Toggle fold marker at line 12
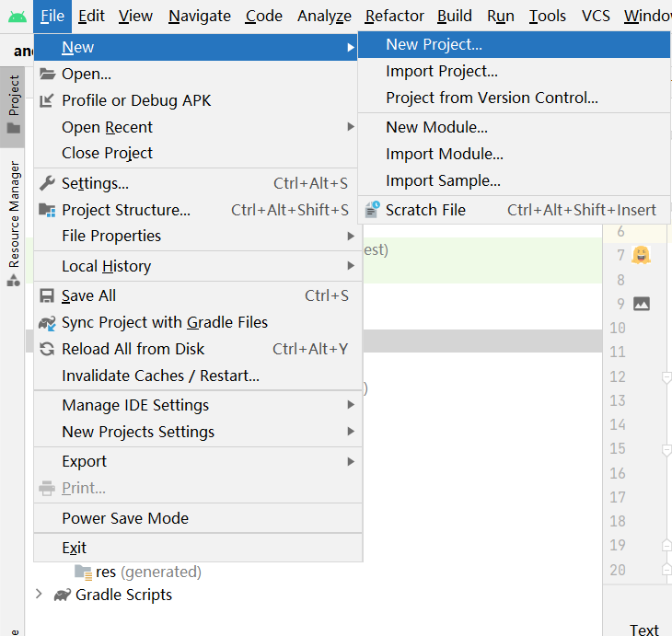672x636 pixels. point(666,378)
